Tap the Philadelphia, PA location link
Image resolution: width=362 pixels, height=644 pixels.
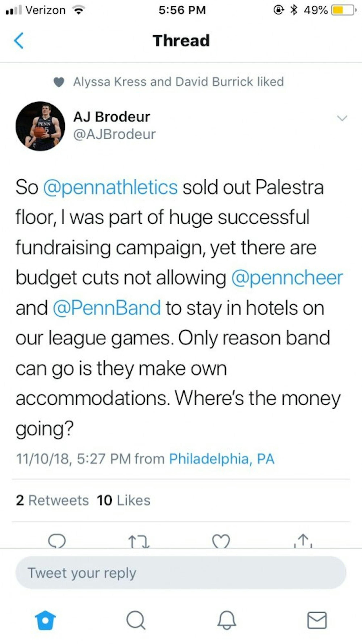(x=222, y=459)
